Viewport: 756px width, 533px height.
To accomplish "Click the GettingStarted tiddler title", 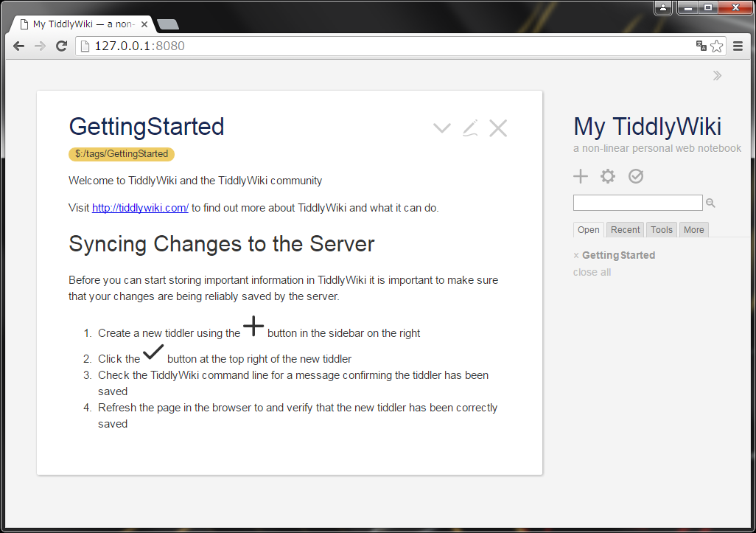I will pyautogui.click(x=147, y=127).
